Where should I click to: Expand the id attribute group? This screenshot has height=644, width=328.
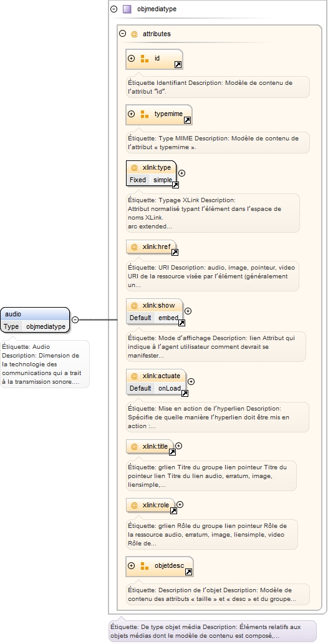pos(132,58)
